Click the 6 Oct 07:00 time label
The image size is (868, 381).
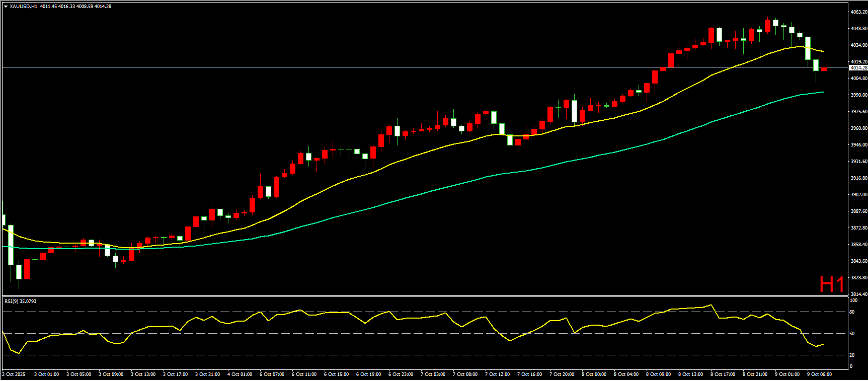point(272,374)
